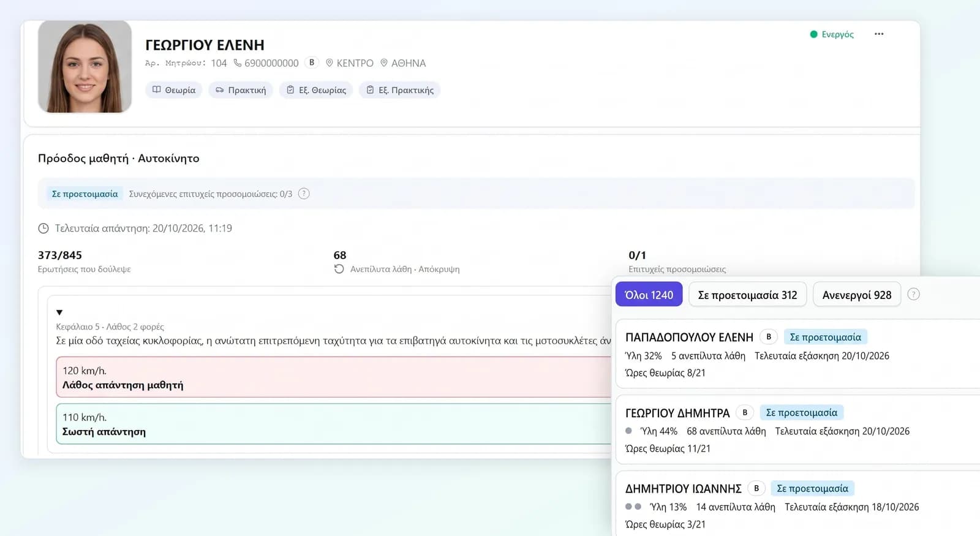The image size is (980, 536).
Task: Click the 373/845 questions worked value
Action: tap(60, 255)
